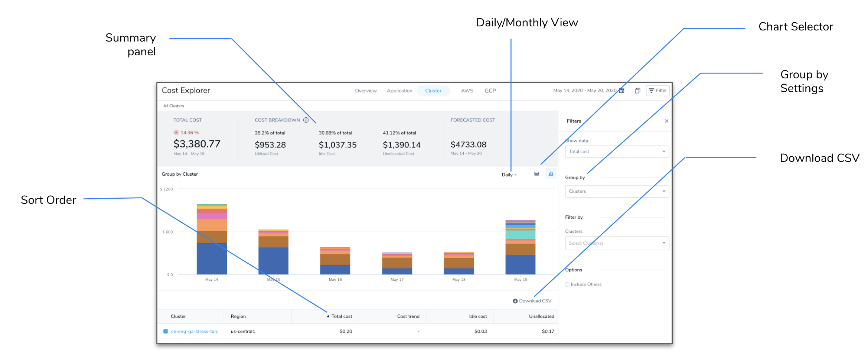The width and height of the screenshot is (868, 352).
Task: Click the copy icon beside Filter
Action: [x=637, y=91]
